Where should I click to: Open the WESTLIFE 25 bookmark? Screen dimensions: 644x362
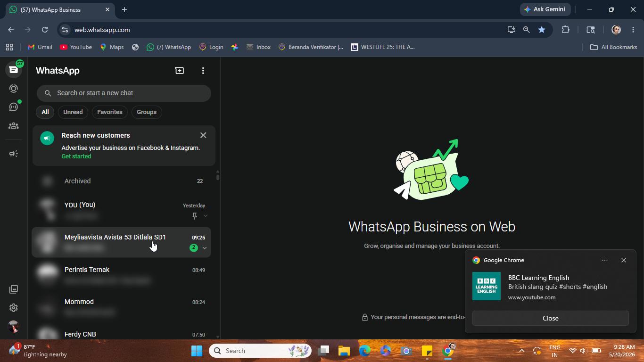point(383,47)
